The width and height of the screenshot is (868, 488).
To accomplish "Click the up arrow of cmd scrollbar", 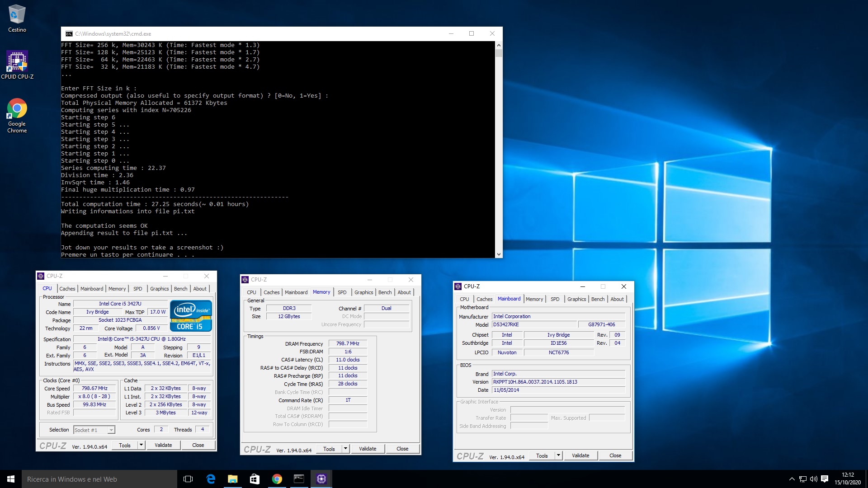I will pyautogui.click(x=499, y=45).
